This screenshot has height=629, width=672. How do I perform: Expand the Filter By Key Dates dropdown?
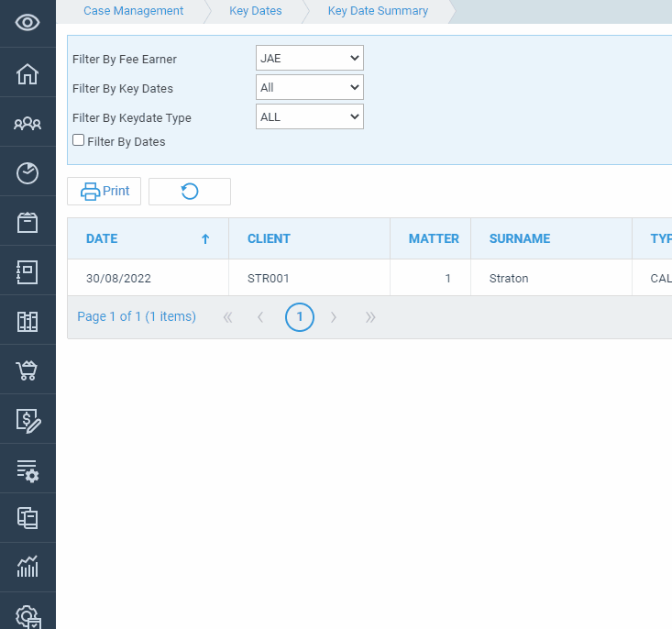coord(309,87)
